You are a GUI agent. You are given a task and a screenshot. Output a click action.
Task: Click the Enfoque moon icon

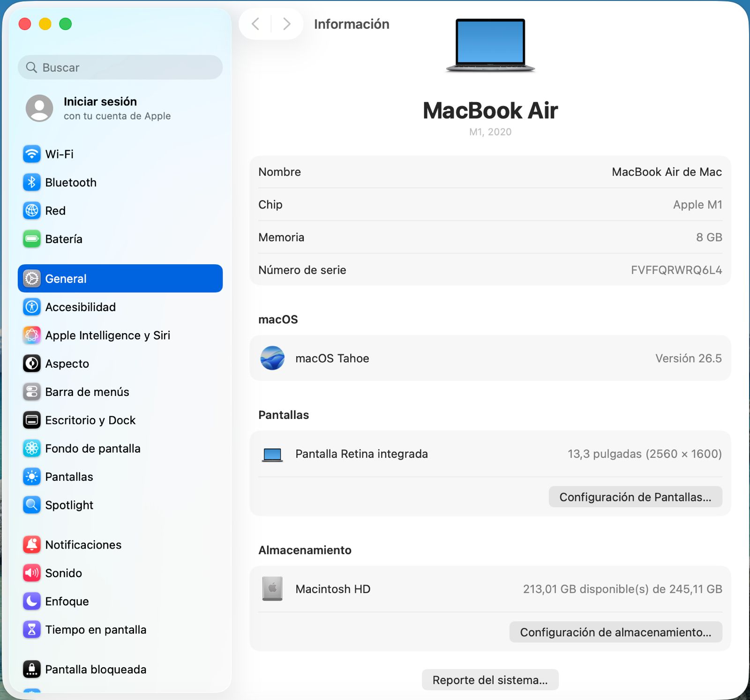[32, 602]
